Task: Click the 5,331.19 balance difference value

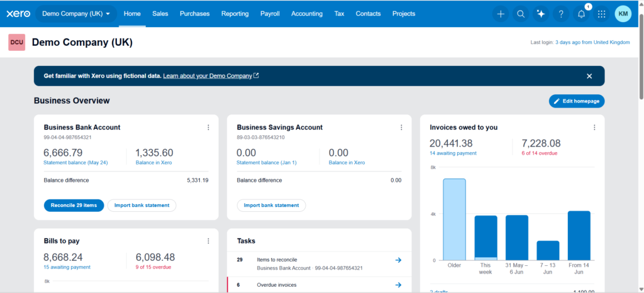Action: tap(197, 180)
